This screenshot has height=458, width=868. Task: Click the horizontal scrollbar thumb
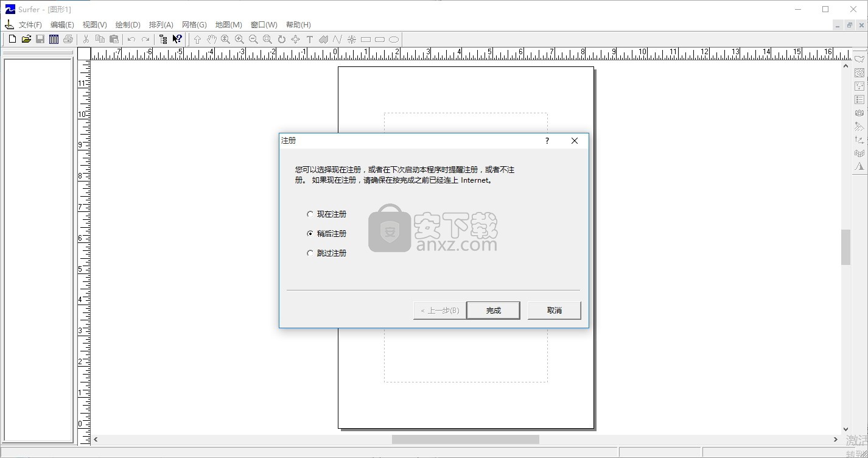pos(466,439)
